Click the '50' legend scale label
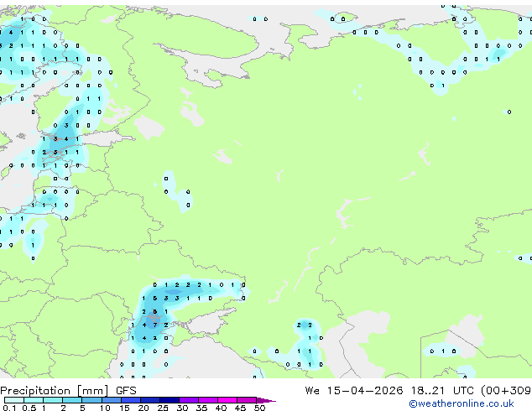This screenshot has width=532, height=411. 259,408
